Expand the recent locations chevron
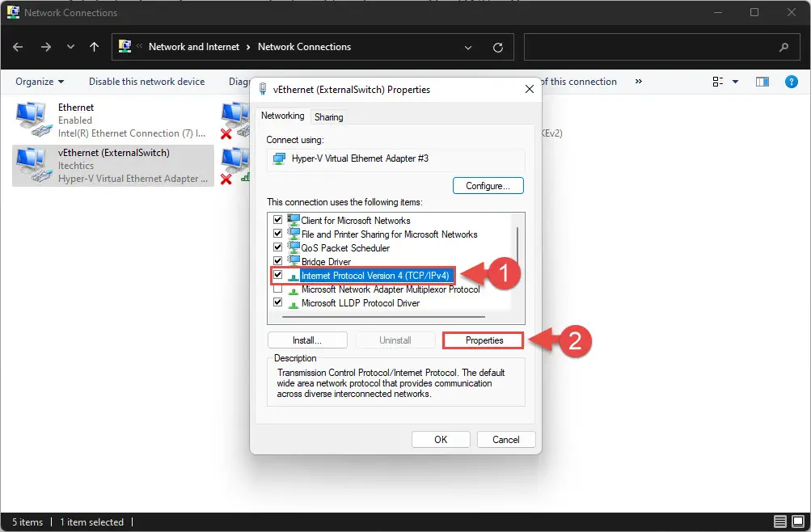 click(x=71, y=47)
